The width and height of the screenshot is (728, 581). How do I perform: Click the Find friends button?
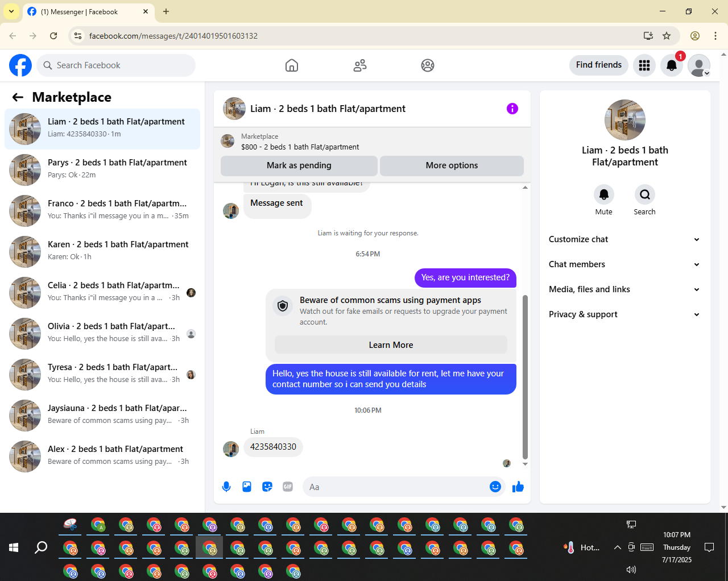(x=599, y=65)
